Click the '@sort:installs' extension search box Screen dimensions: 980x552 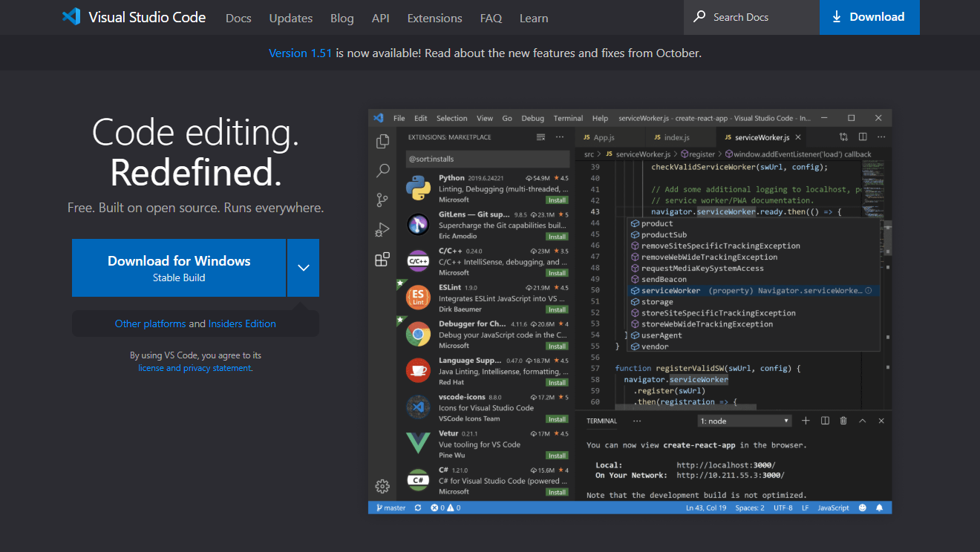(x=488, y=159)
